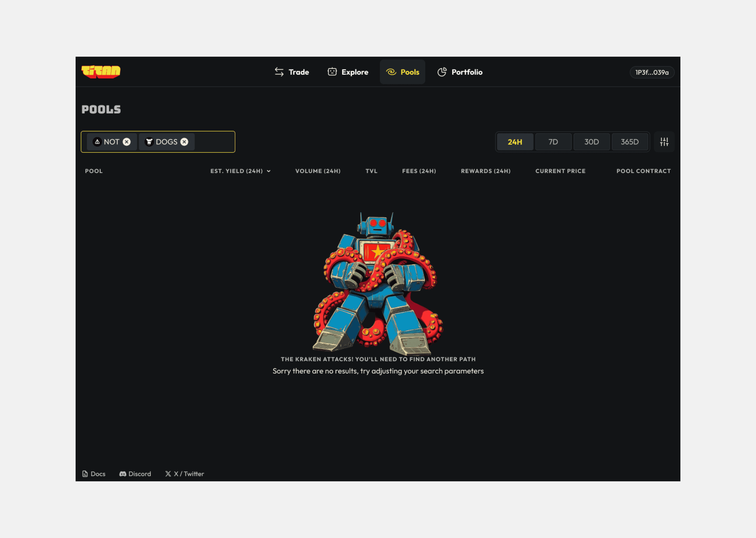
Task: Remove the DOGS token filter
Action: click(x=184, y=142)
